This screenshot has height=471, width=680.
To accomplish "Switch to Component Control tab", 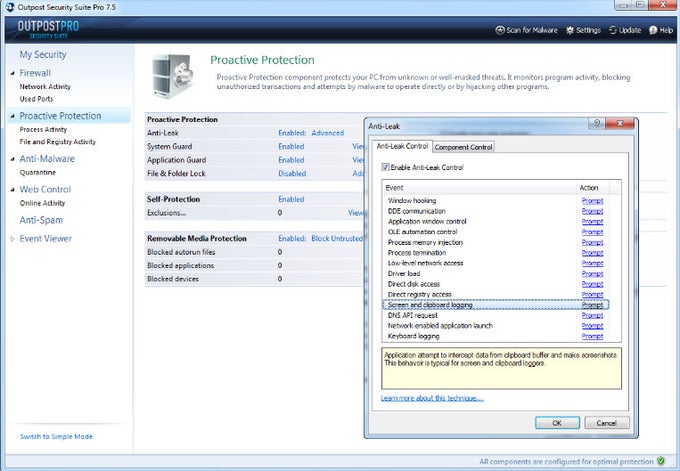I will [x=463, y=147].
